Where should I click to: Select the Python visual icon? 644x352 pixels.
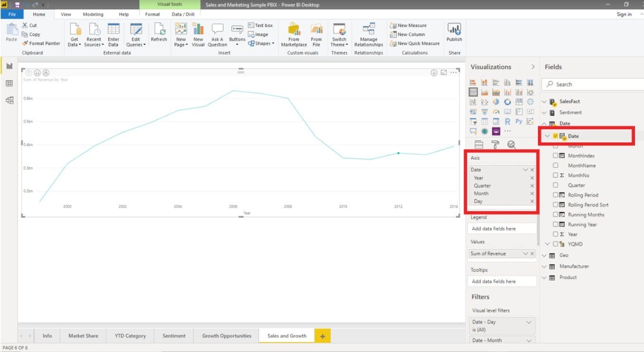(519, 122)
